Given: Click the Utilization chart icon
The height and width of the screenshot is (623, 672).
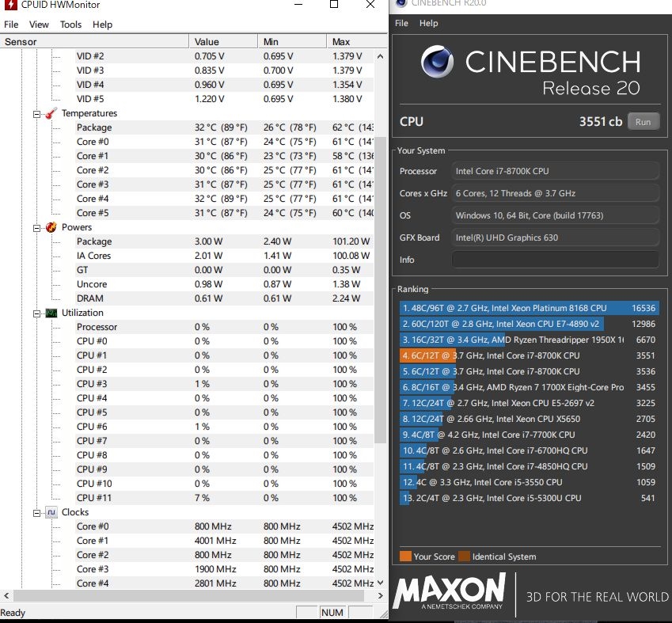Looking at the screenshot, I should [51, 313].
